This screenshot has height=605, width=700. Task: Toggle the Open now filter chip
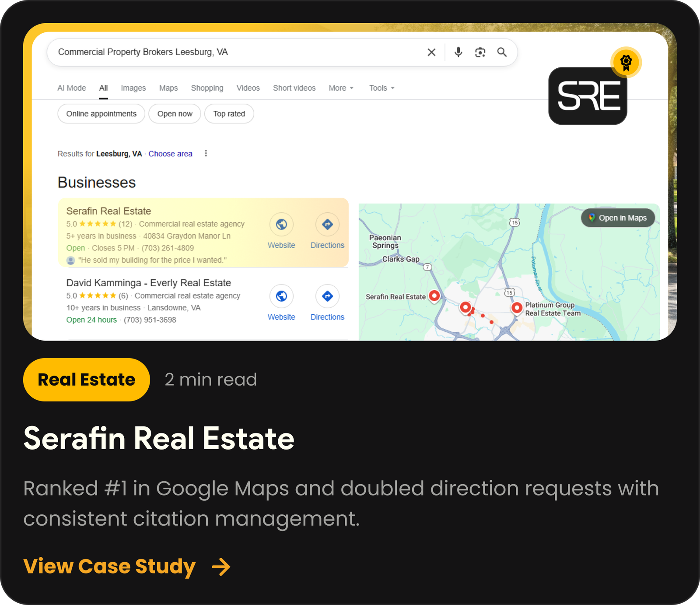click(x=175, y=114)
